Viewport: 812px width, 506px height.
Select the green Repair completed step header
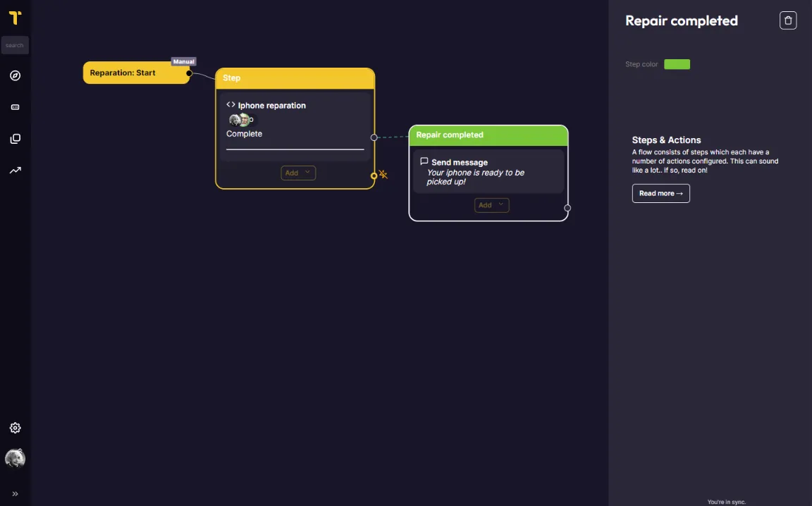tap(488, 135)
